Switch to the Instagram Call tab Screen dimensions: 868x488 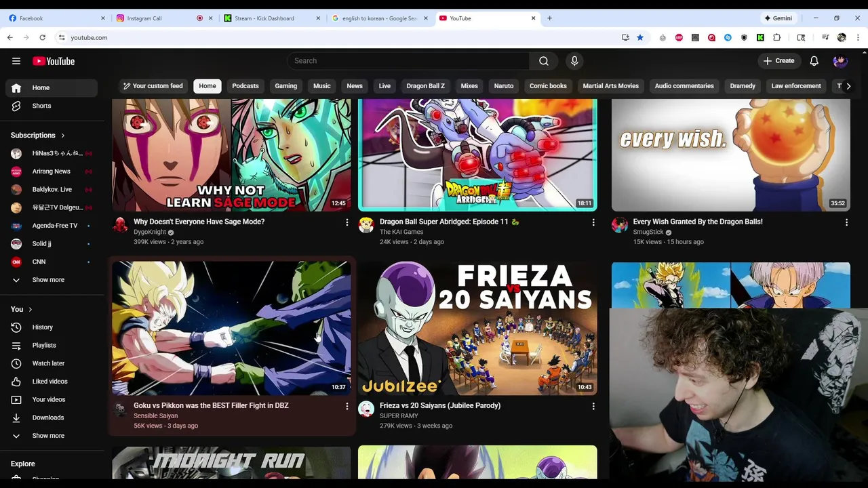coord(165,18)
